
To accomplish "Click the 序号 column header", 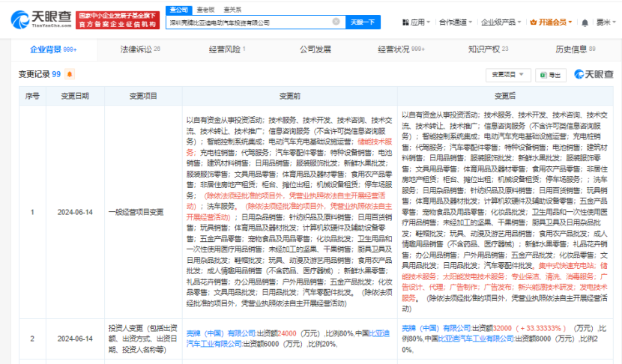I will [32, 96].
